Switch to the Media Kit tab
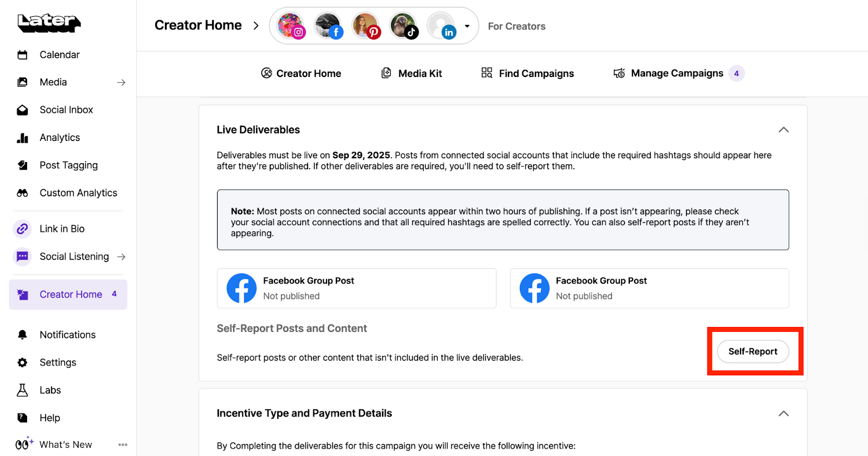 [412, 73]
